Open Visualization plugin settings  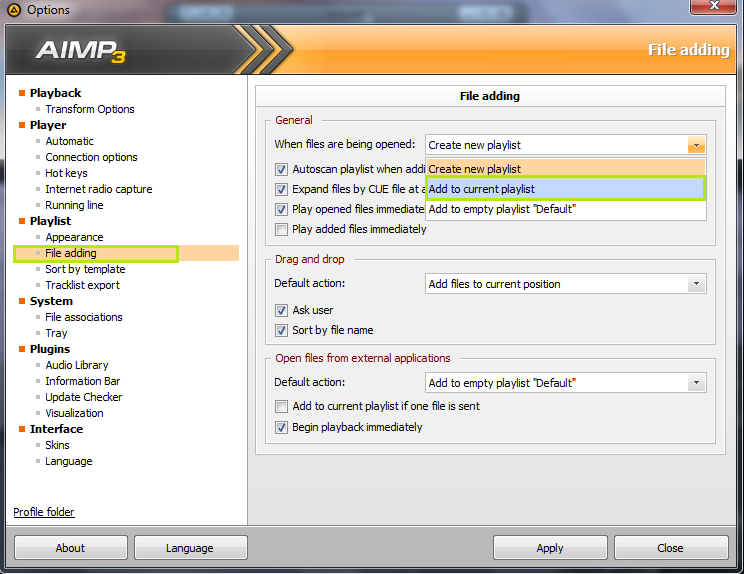[74, 413]
